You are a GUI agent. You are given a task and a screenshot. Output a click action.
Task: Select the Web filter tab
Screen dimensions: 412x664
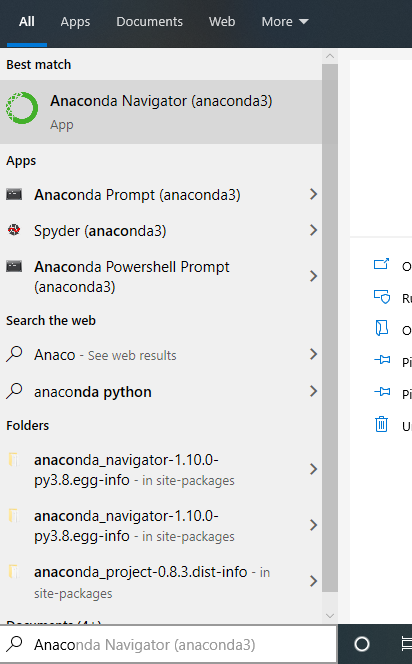click(x=222, y=22)
